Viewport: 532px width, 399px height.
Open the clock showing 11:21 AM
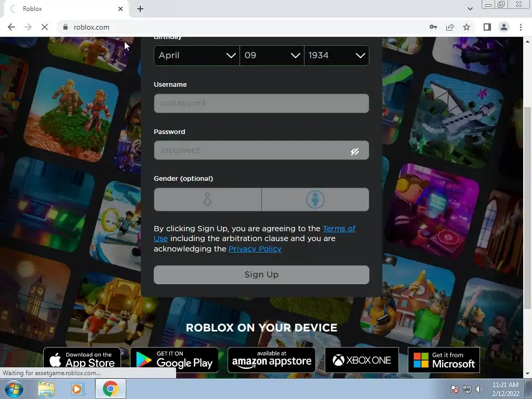pyautogui.click(x=506, y=389)
